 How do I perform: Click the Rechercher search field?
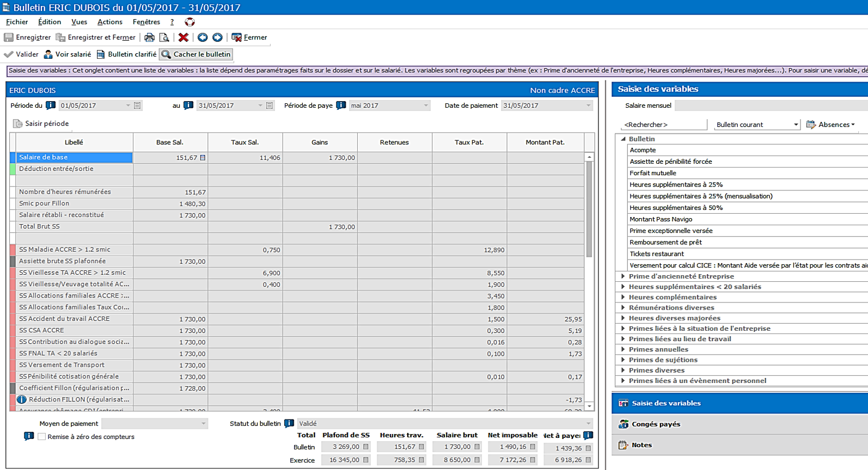[x=663, y=125]
